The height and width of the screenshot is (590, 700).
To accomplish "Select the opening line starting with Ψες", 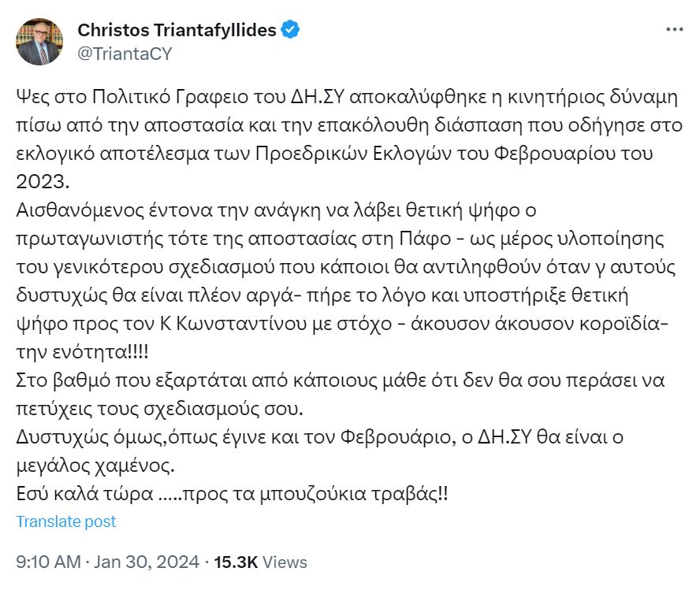I will [347, 97].
